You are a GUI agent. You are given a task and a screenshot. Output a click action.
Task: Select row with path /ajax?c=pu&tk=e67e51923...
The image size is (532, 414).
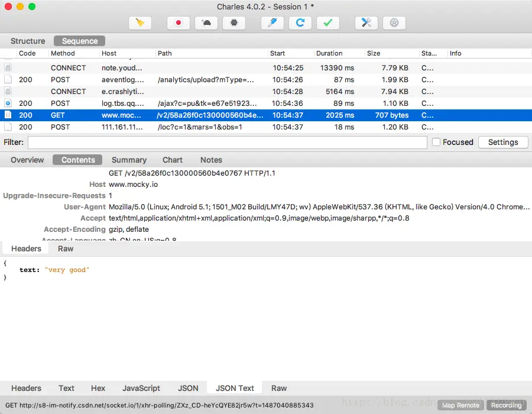(x=266, y=103)
